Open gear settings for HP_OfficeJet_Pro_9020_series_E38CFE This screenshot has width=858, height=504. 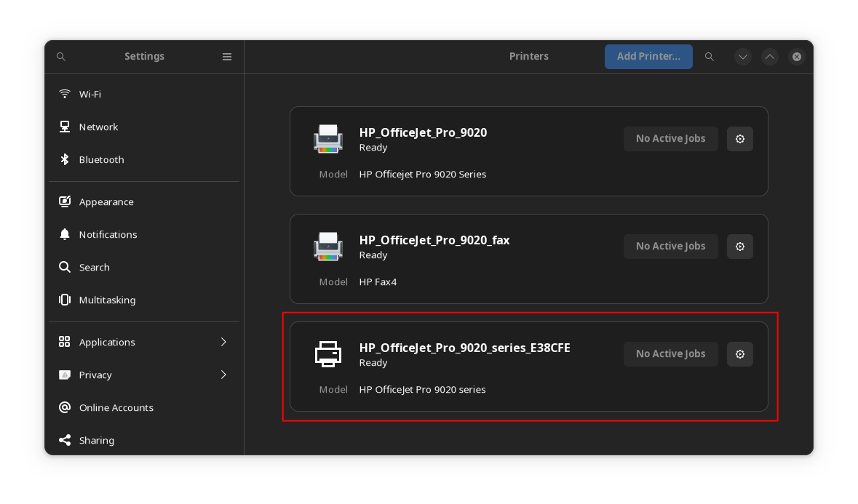pos(740,354)
